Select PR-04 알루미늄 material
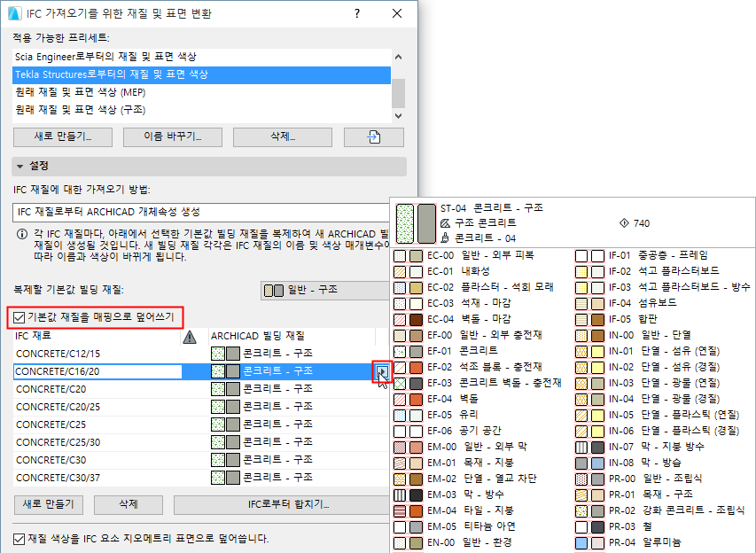 [x=664, y=543]
